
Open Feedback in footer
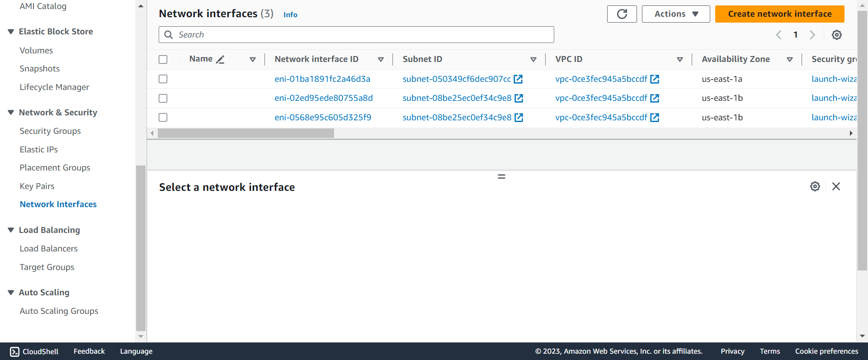pyautogui.click(x=89, y=351)
